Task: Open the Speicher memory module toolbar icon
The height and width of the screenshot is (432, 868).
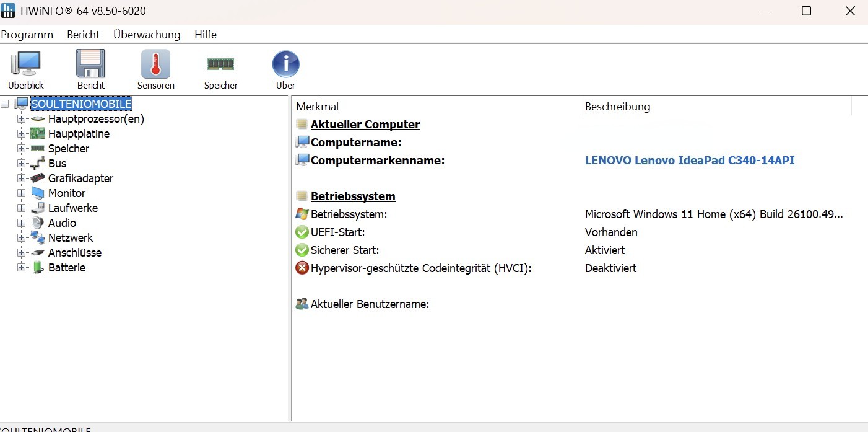Action: [220, 64]
